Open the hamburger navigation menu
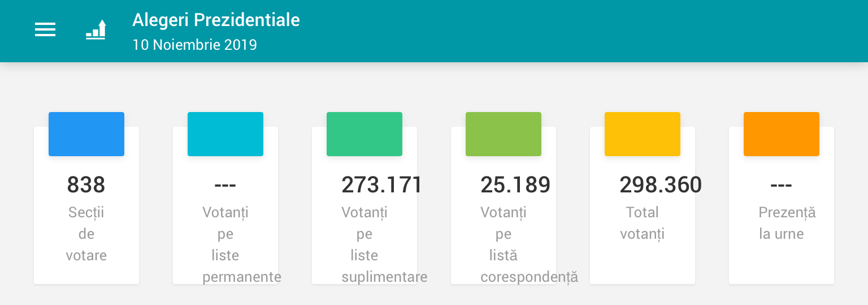This screenshot has height=305, width=868. click(45, 30)
